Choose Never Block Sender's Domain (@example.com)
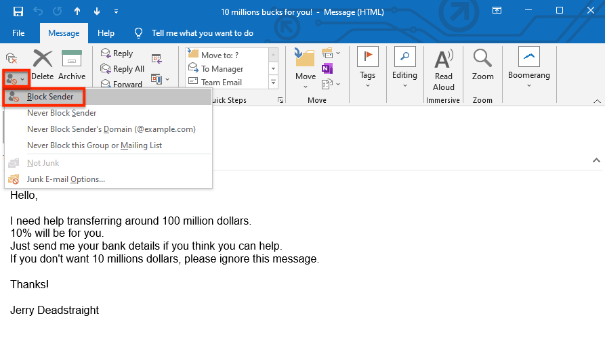Viewport: 605px width, 364px height. [x=108, y=129]
